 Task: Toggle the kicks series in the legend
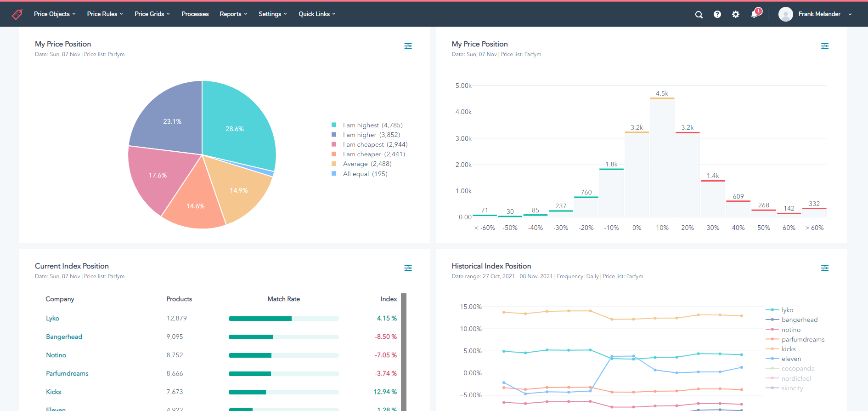pyautogui.click(x=781, y=349)
